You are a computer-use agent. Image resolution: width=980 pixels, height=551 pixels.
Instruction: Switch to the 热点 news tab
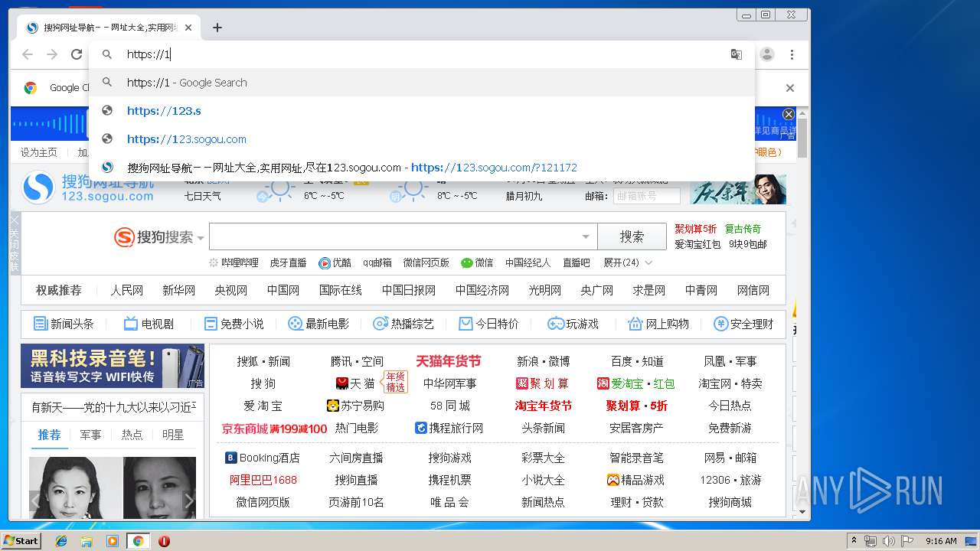(x=132, y=435)
